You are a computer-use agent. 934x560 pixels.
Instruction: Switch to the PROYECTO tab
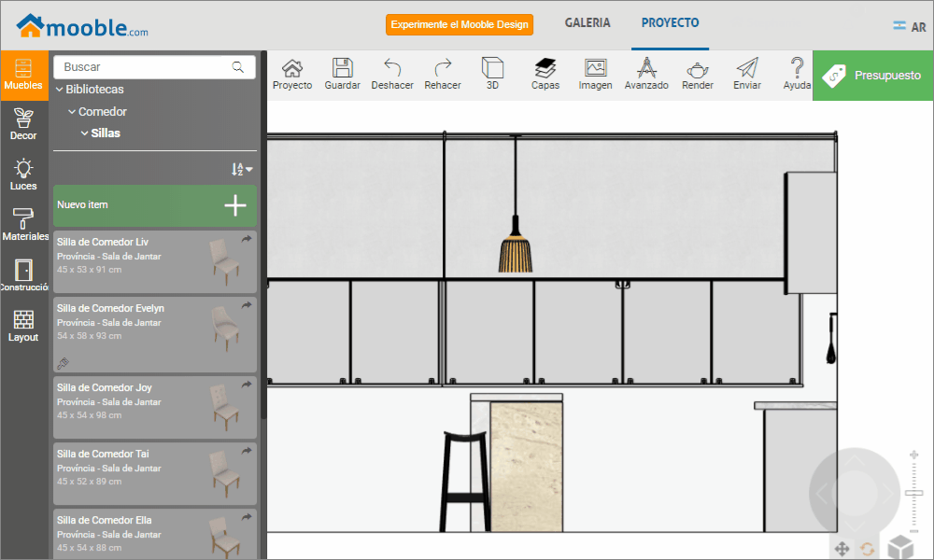pos(670,22)
